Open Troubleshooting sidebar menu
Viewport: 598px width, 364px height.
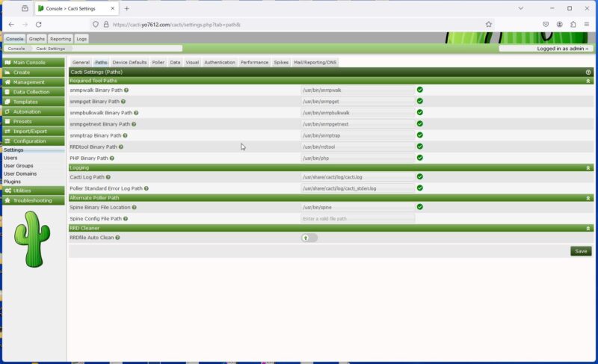[34, 200]
